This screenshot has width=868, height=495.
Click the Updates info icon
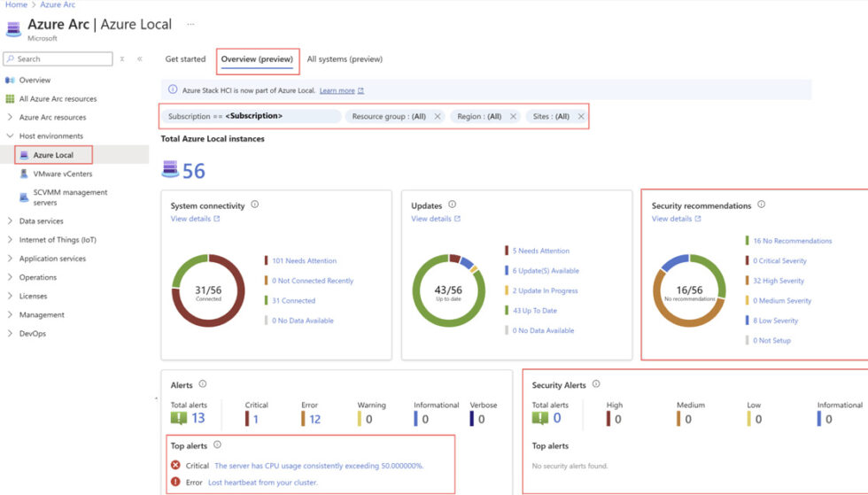click(x=453, y=205)
